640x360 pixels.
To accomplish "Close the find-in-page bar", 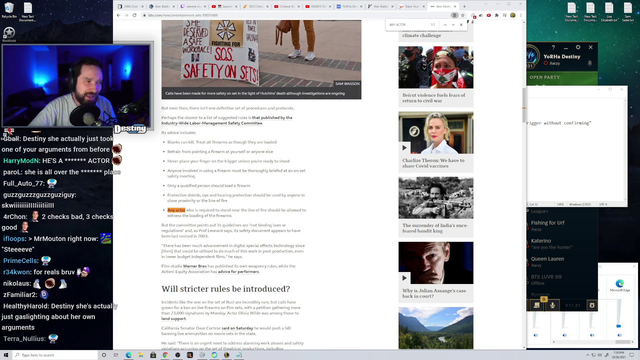I will [x=461, y=25].
